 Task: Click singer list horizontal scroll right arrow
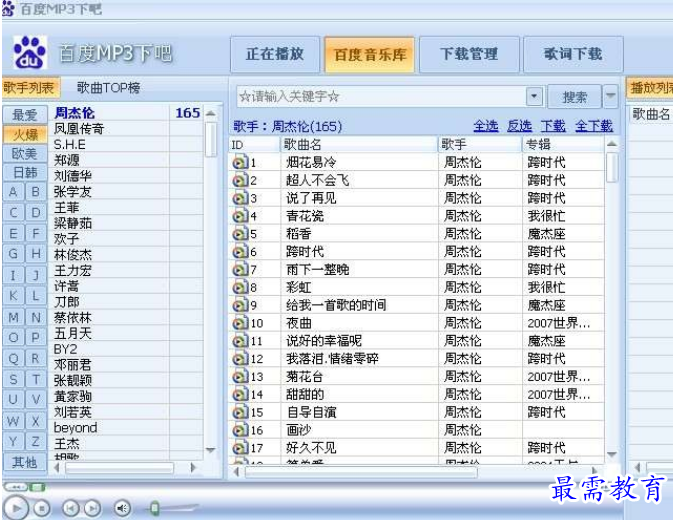[x=193, y=468]
